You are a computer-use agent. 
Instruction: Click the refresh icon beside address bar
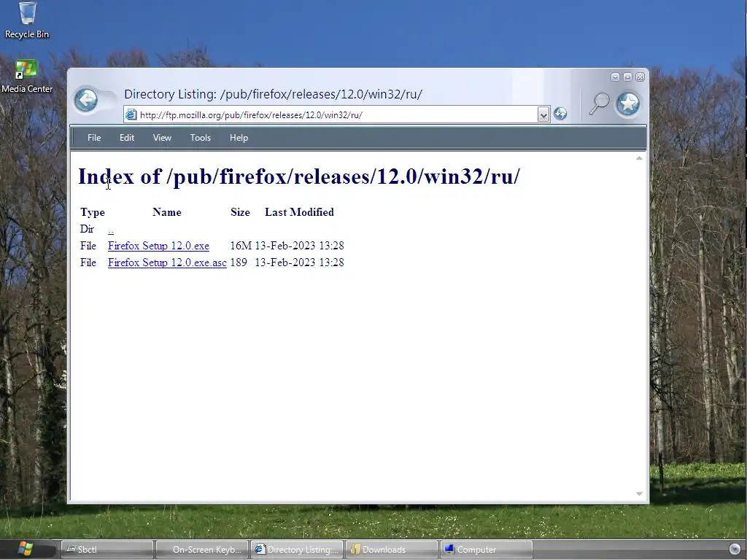click(561, 114)
